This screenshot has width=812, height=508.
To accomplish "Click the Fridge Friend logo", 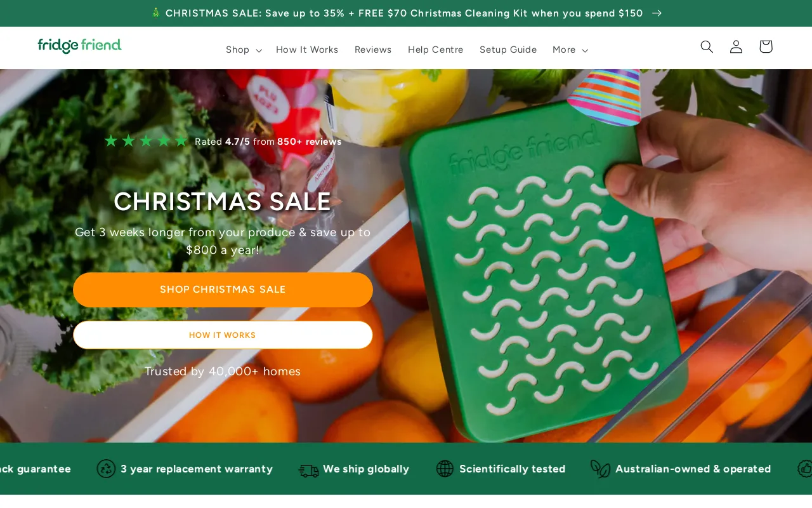I will tap(79, 46).
